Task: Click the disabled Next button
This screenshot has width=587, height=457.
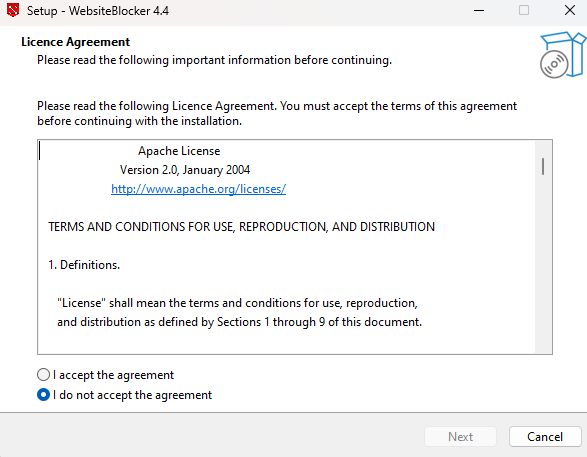Action: point(460,436)
